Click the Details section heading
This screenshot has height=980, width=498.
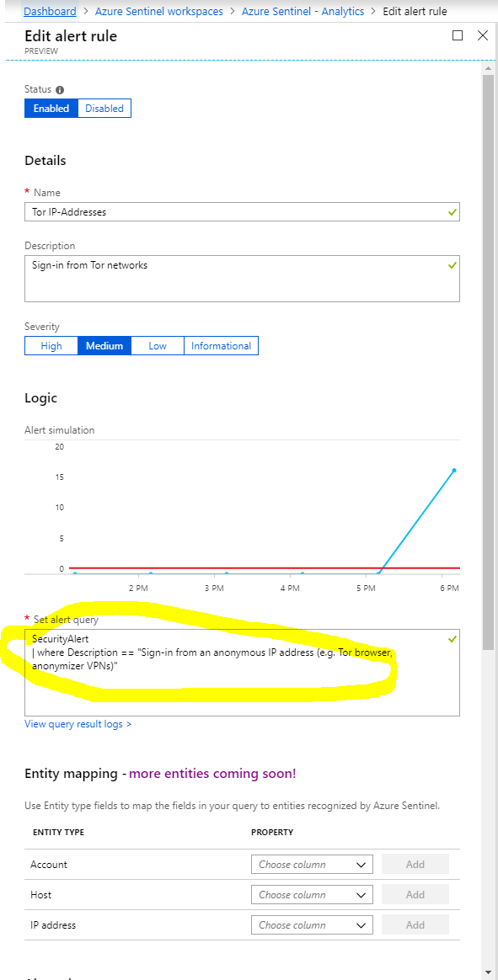point(45,161)
